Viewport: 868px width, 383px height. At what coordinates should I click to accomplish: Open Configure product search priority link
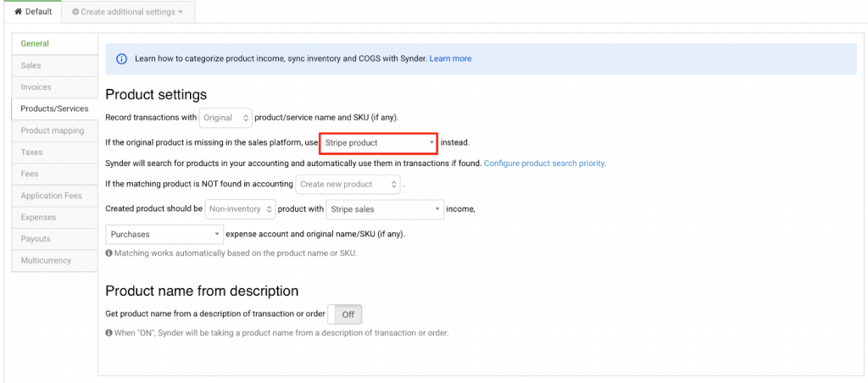pyautogui.click(x=545, y=164)
